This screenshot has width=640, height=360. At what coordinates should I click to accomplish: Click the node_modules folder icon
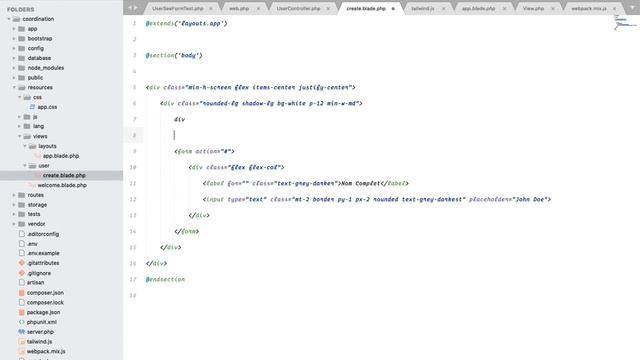22,68
